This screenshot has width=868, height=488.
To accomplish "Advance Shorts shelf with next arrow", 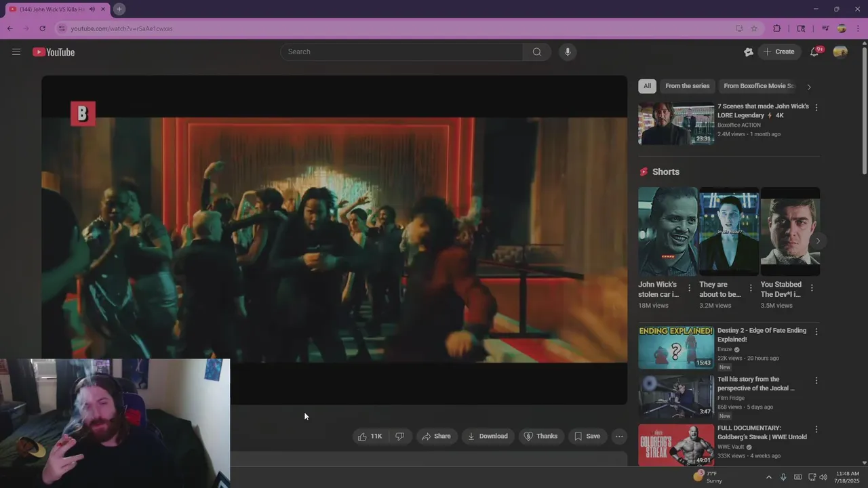I will (818, 241).
